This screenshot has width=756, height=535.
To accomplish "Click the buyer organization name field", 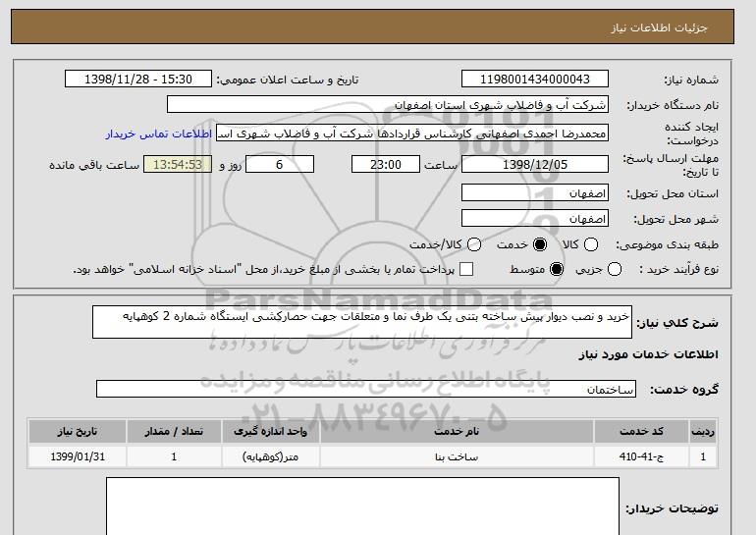I will [388, 105].
